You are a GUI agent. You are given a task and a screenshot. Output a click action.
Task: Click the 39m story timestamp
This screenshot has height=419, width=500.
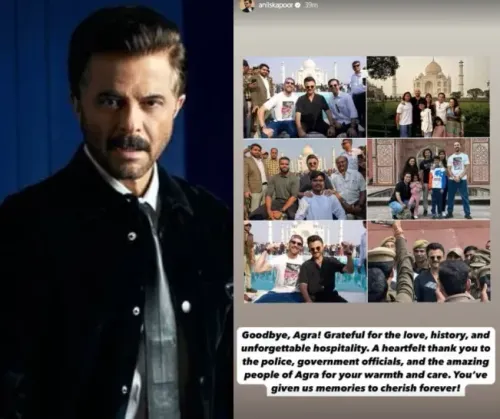[x=311, y=5]
